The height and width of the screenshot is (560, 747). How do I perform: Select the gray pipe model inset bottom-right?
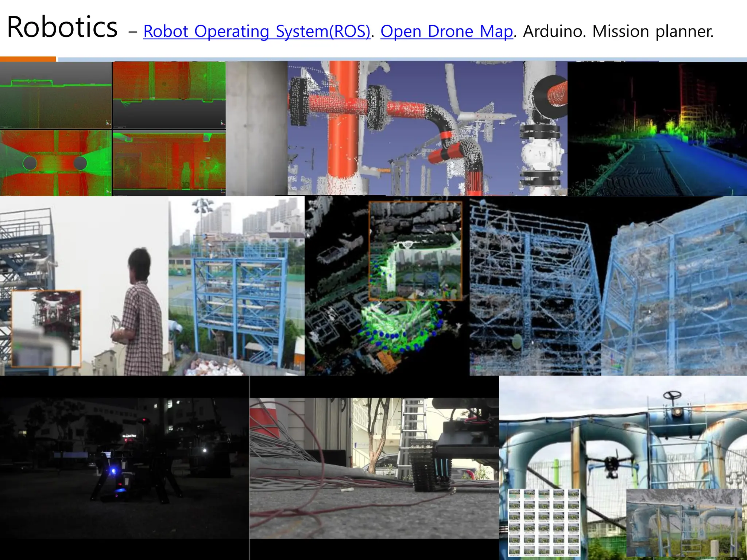[684, 523]
